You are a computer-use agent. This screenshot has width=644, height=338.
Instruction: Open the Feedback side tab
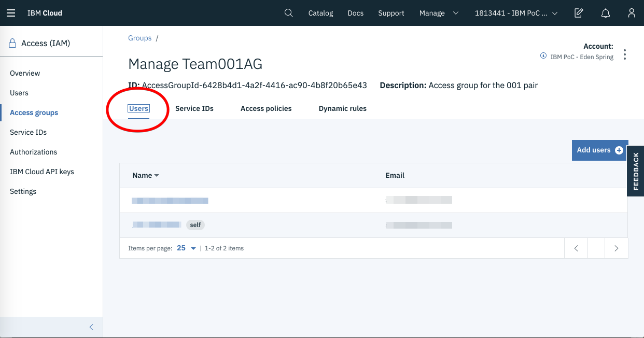[x=636, y=171]
